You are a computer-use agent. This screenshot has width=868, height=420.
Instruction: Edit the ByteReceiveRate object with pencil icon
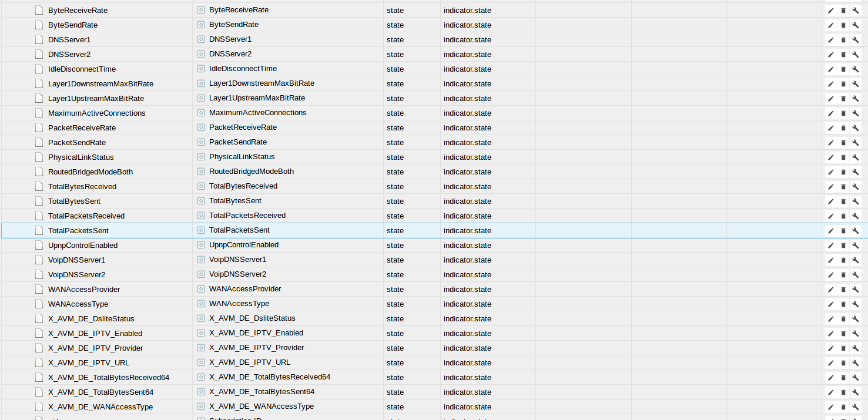click(x=830, y=11)
